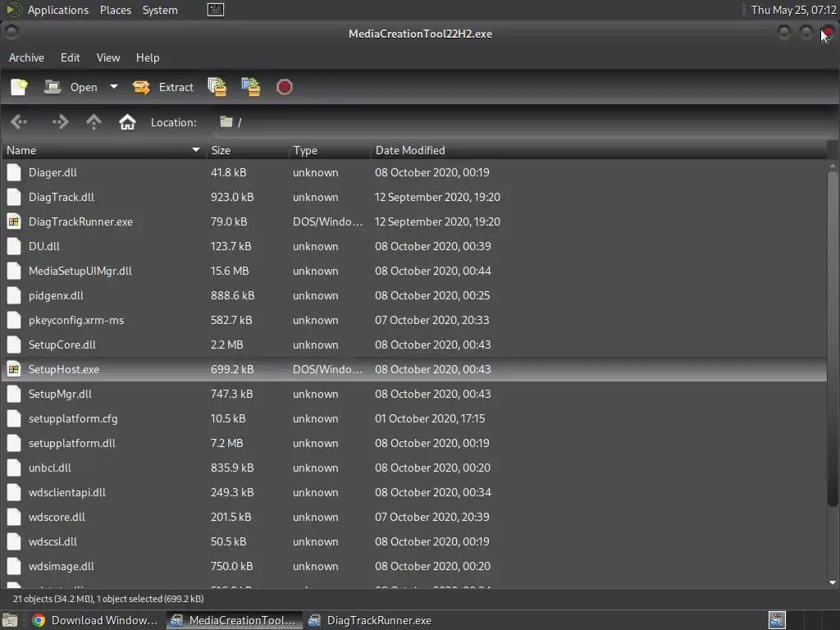840x630 pixels.
Task: Click the pidgenx.dll file icon
Action: pyautogui.click(x=14, y=295)
